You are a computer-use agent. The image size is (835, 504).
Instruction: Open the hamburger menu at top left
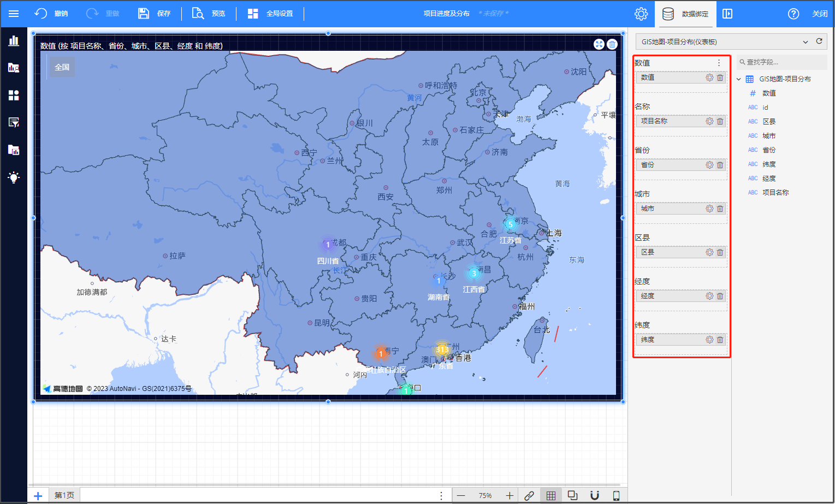tap(14, 14)
